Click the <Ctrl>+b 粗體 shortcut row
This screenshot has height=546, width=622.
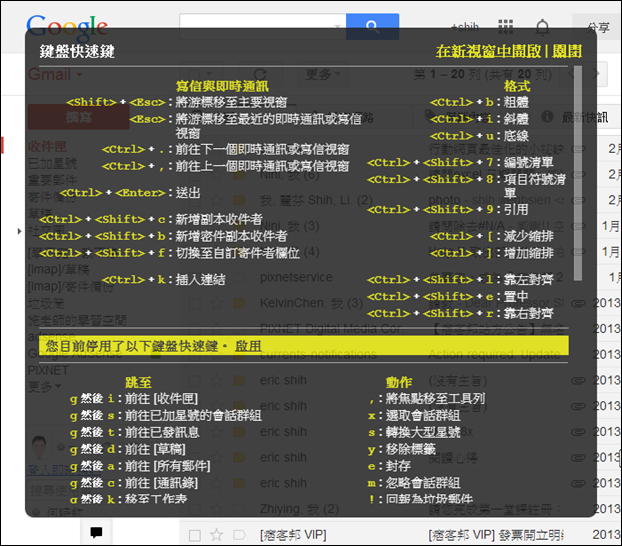pyautogui.click(x=479, y=102)
